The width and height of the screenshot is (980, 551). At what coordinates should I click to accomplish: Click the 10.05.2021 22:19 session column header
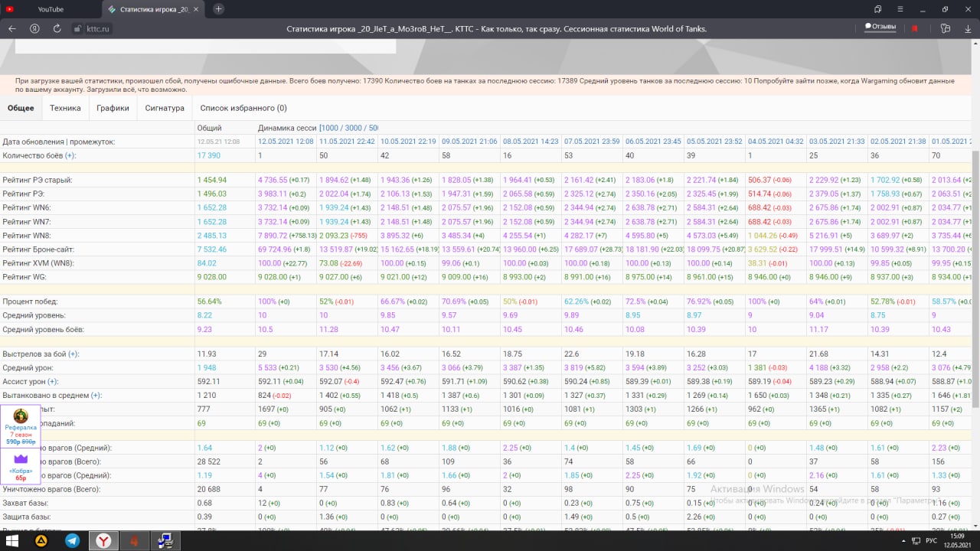pos(408,142)
